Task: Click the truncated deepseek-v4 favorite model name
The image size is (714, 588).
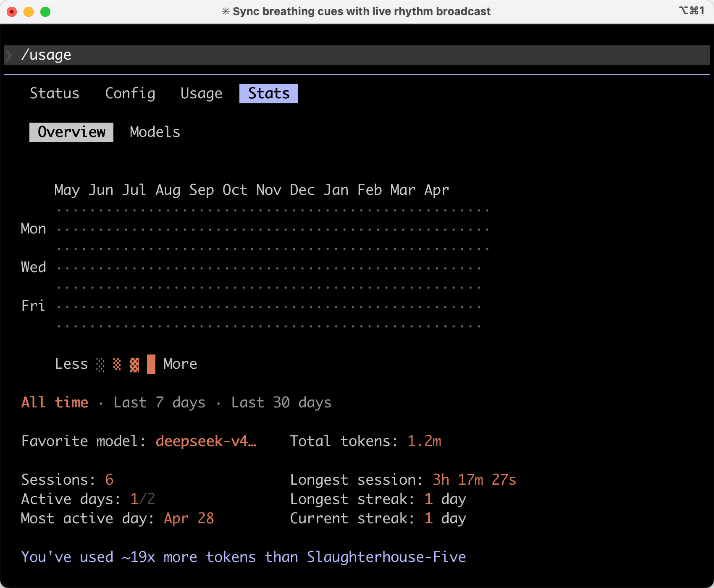Action: [x=206, y=441]
